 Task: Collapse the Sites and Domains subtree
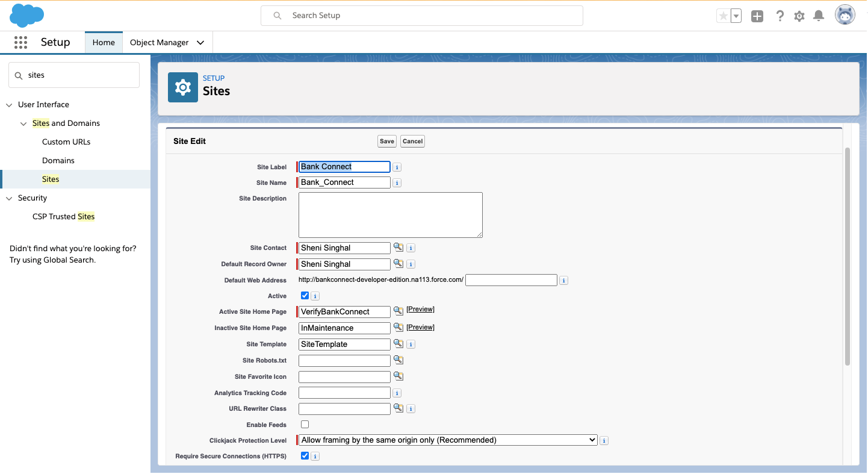(23, 123)
